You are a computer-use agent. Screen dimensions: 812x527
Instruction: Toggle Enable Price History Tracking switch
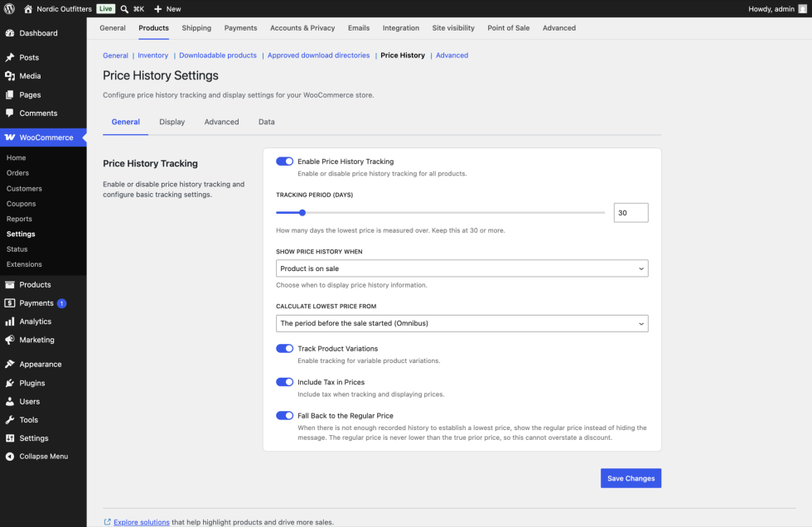(284, 162)
